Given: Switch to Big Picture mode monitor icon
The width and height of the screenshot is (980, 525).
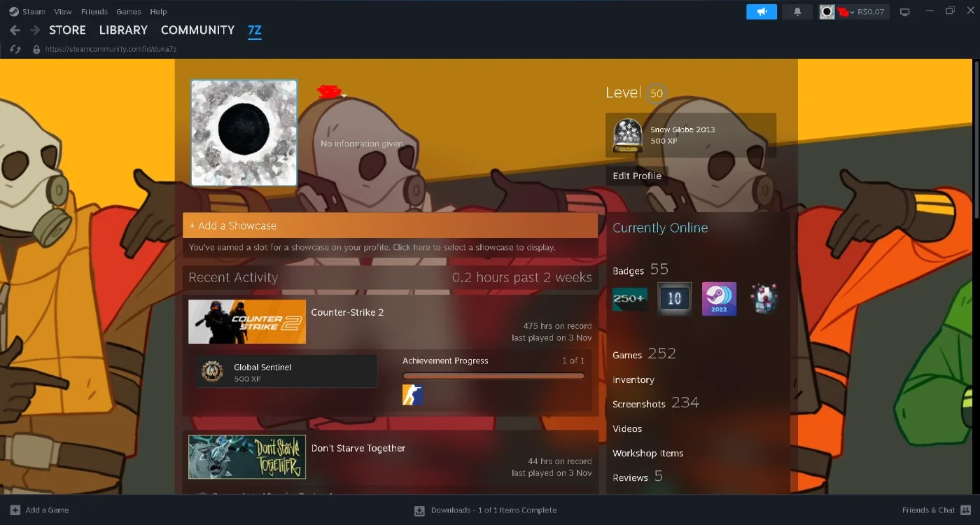Looking at the screenshot, I should pos(904,12).
